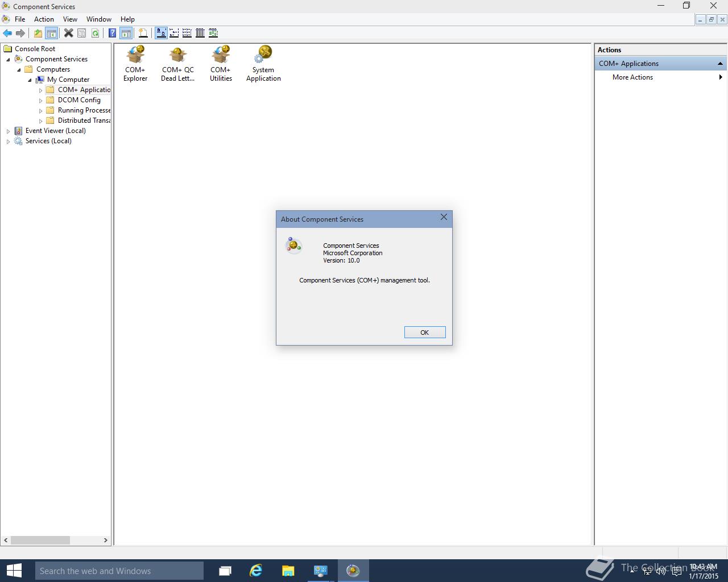Click the tree scrollbar left arrow
Screen dimensions: 728x582
click(6, 540)
